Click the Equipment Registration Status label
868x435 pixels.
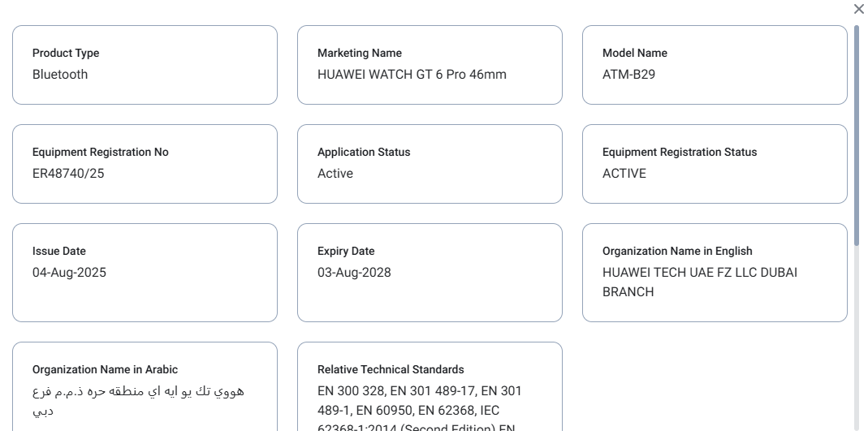679,152
